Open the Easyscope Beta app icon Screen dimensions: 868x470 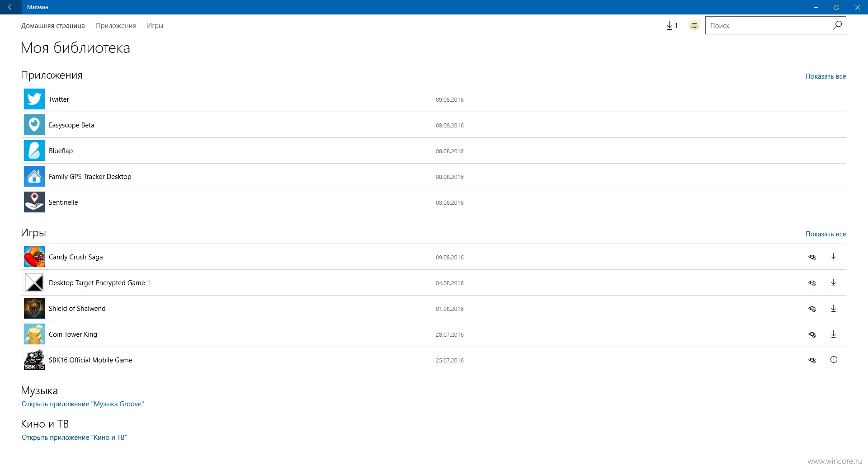pos(34,125)
